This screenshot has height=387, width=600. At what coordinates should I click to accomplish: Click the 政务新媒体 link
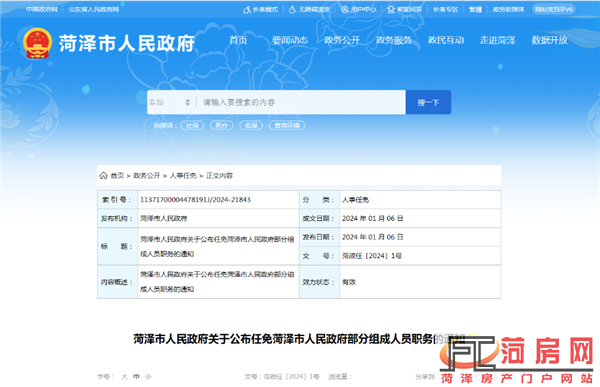508,10
